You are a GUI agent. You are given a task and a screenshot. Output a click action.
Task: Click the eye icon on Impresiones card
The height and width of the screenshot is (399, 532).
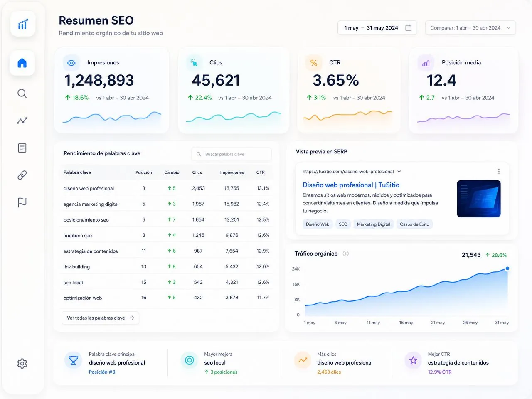pyautogui.click(x=71, y=63)
